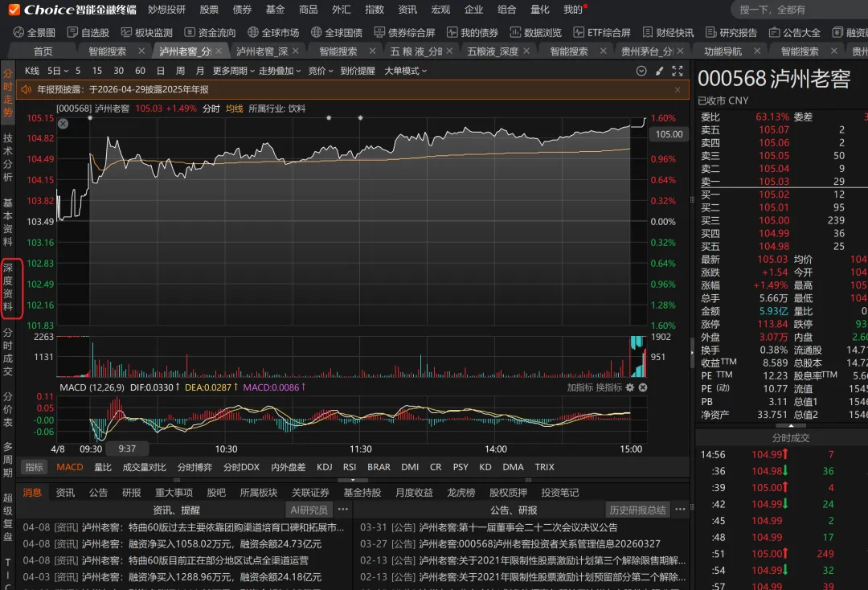Toggle bottom news panel collapse arrow

[x=353, y=480]
